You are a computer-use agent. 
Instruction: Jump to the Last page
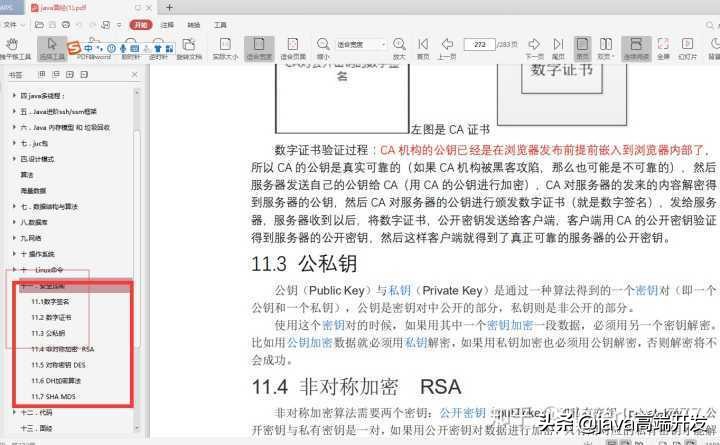558,48
